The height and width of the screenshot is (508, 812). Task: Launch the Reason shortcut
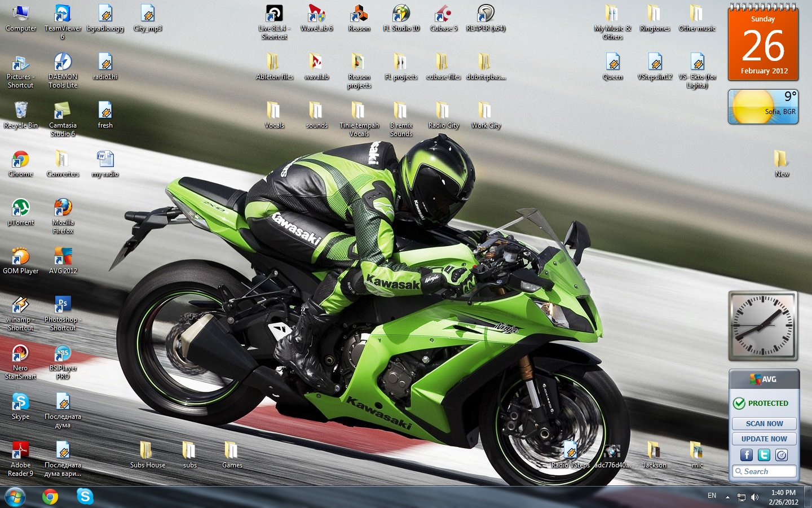click(x=359, y=18)
